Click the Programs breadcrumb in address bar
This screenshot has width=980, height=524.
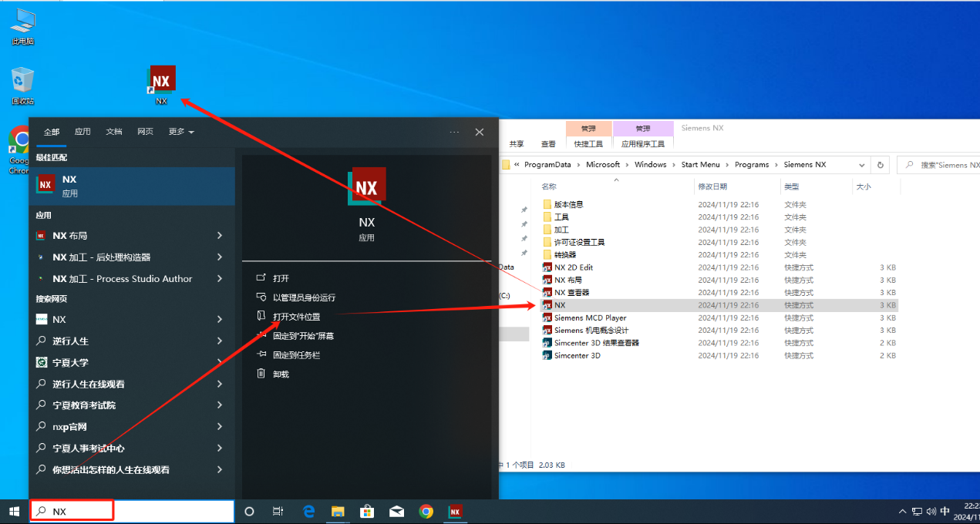[x=752, y=164]
